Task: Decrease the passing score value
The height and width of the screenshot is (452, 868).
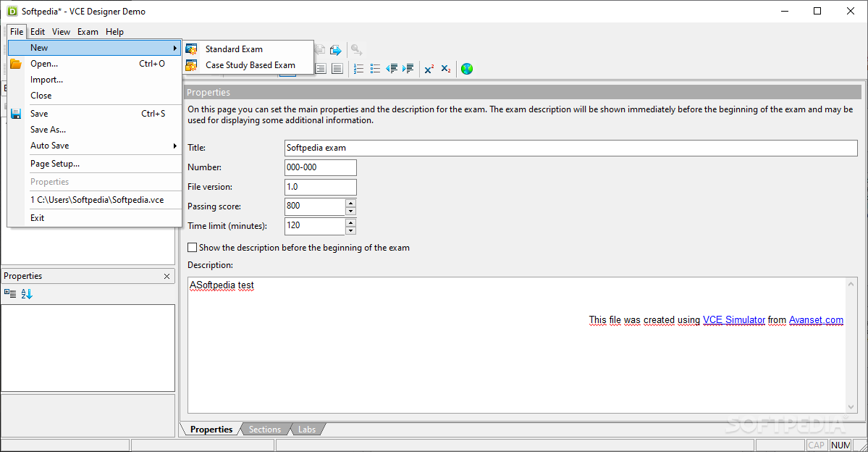Action: (x=350, y=212)
